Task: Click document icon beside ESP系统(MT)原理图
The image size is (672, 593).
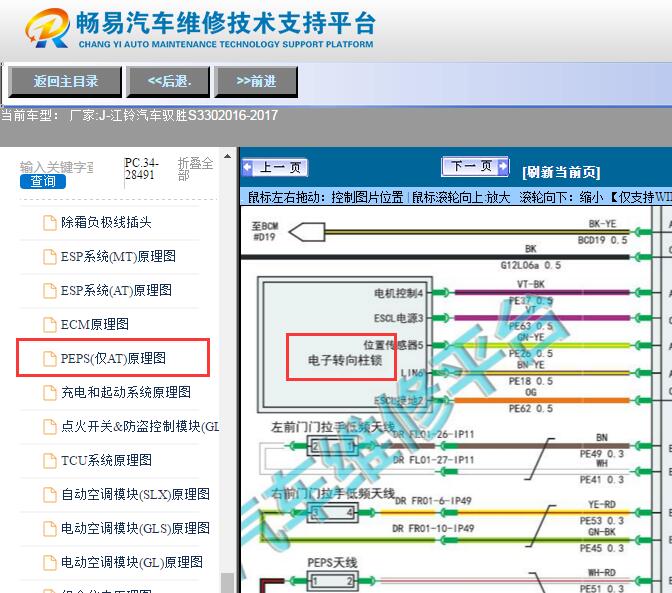Action: [50, 257]
